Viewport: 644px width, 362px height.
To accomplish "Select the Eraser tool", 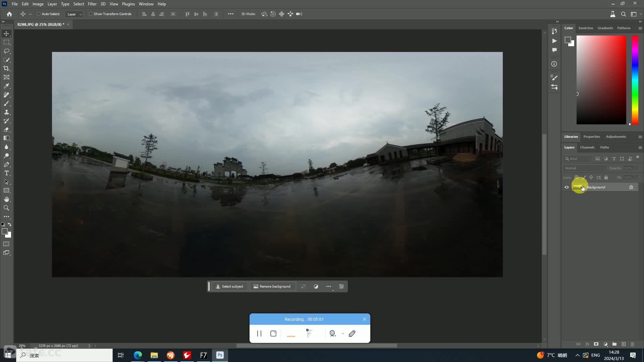I will [x=6, y=129].
